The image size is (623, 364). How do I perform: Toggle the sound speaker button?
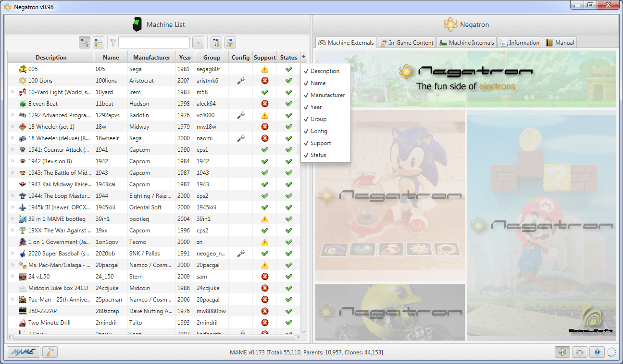point(561,352)
